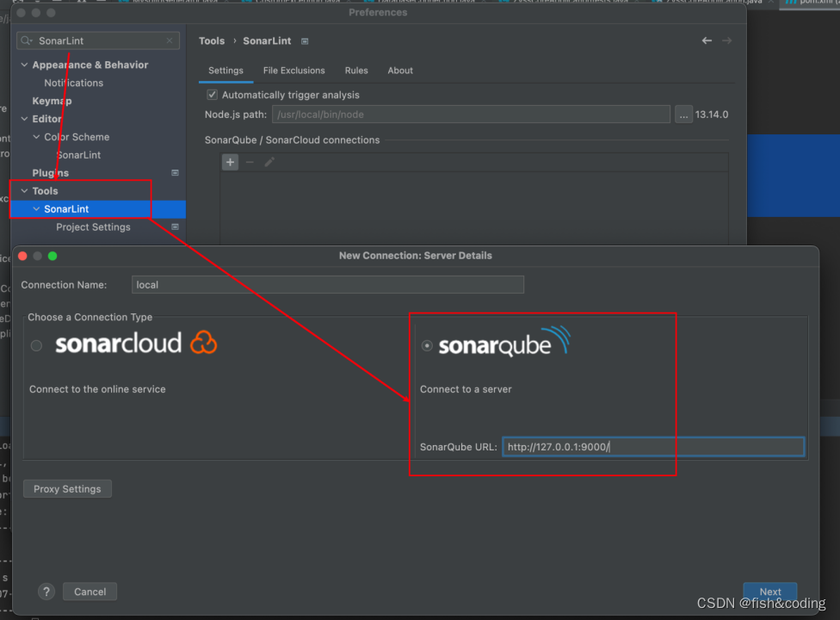Select Plugins in the settings tree
This screenshot has height=620, width=840.
click(51, 172)
